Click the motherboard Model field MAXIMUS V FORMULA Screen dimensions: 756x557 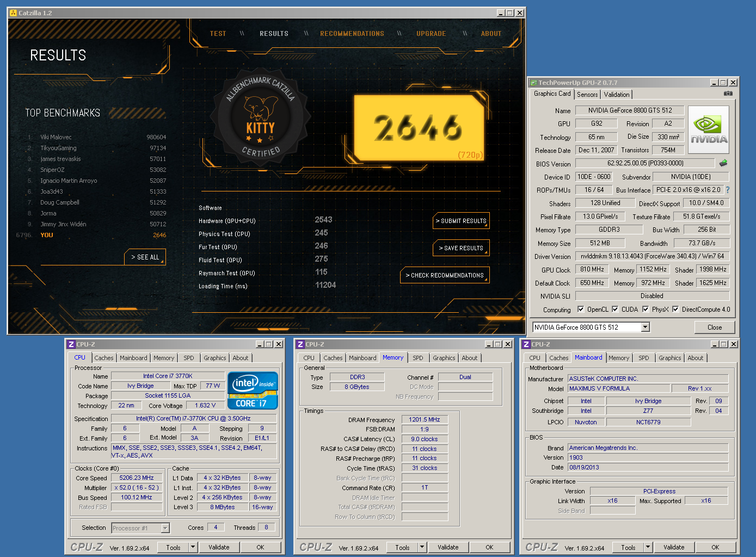click(x=618, y=388)
